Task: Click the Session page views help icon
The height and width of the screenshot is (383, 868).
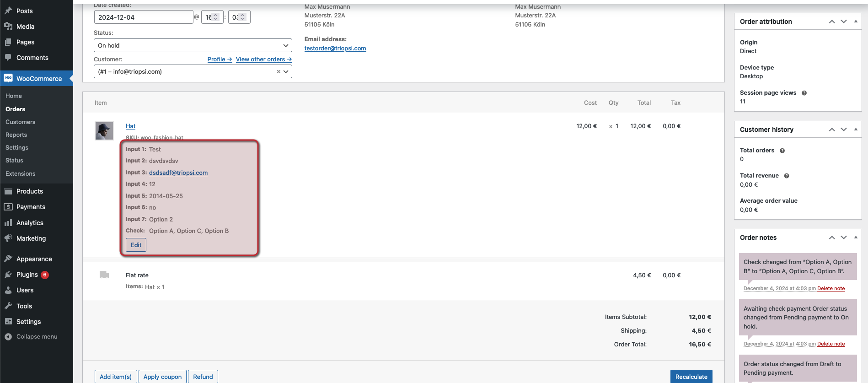Action: (804, 93)
